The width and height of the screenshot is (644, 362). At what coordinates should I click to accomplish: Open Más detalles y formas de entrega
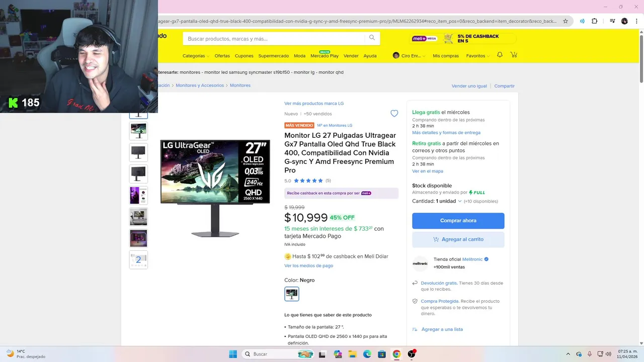(x=446, y=133)
